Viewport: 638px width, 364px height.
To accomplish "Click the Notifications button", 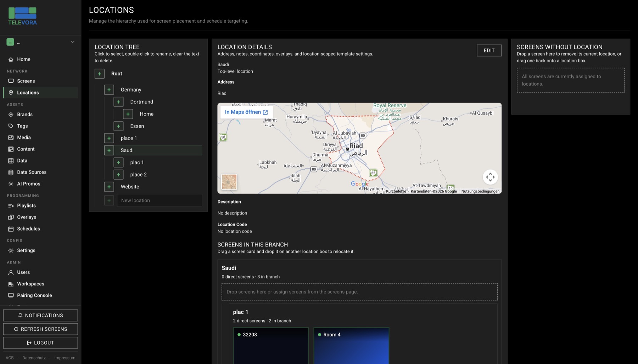I will click(40, 315).
